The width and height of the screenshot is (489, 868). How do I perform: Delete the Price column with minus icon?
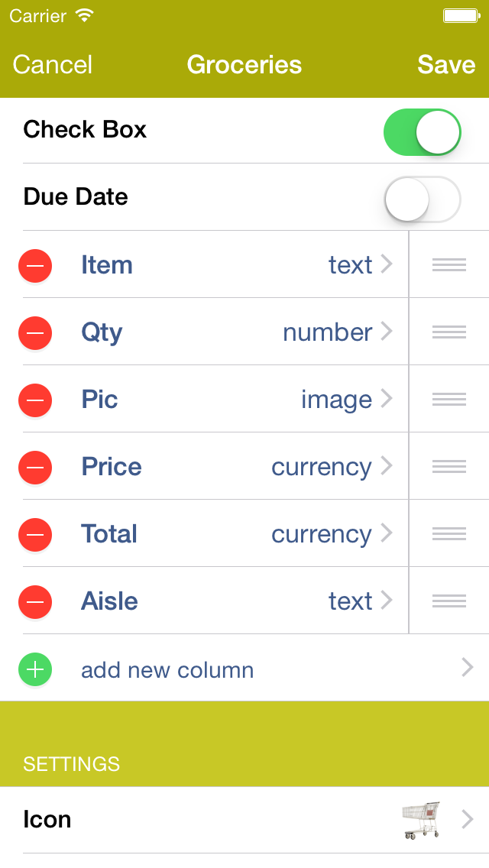tap(35, 468)
